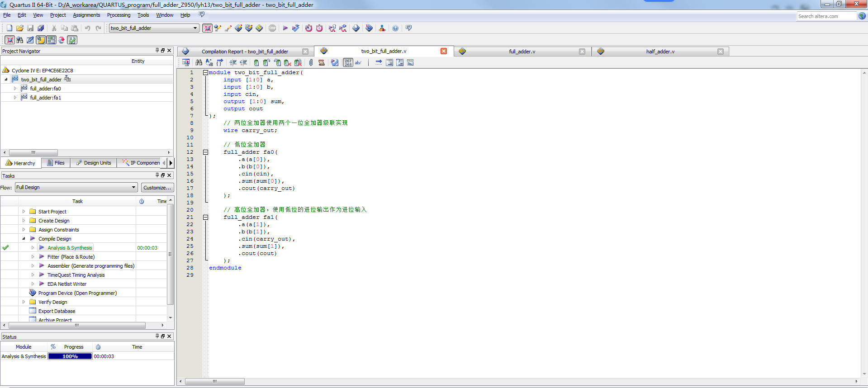
Task: Click Start Analysis & Synthesis toolbar icon
Action: 296,28
